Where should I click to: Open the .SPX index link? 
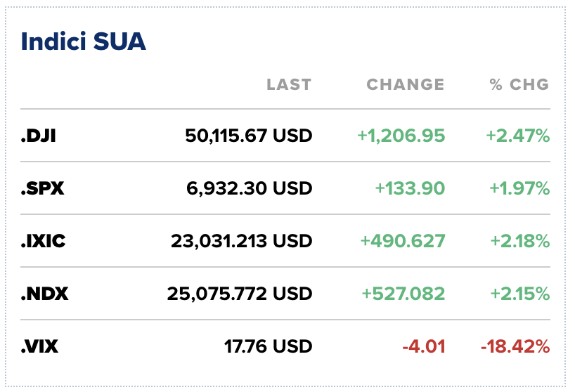[x=42, y=188]
